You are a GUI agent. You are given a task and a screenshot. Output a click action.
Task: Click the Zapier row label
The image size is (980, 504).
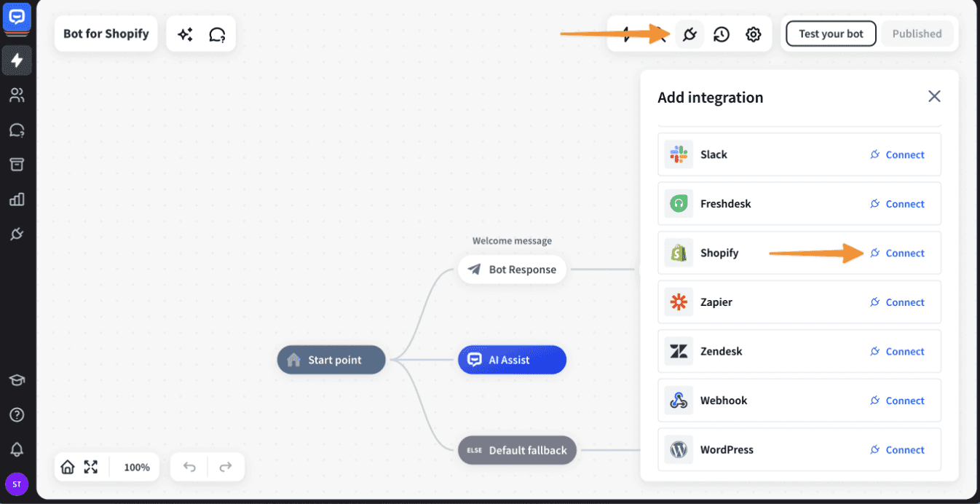(x=716, y=302)
